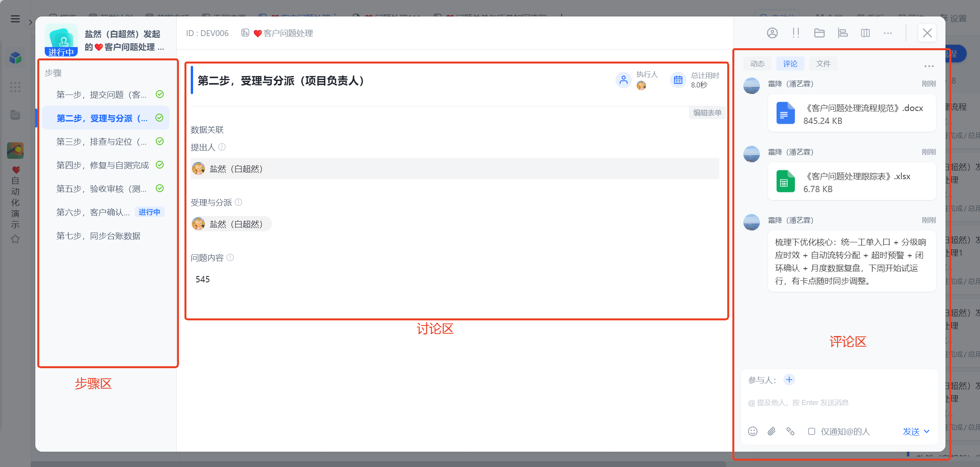The width and height of the screenshot is (980, 467).
Task: Open more options in dialog toolbar
Action: click(x=888, y=33)
